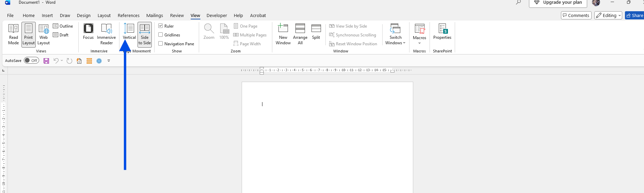Open the Help tab
The height and width of the screenshot is (193, 644).
click(238, 15)
